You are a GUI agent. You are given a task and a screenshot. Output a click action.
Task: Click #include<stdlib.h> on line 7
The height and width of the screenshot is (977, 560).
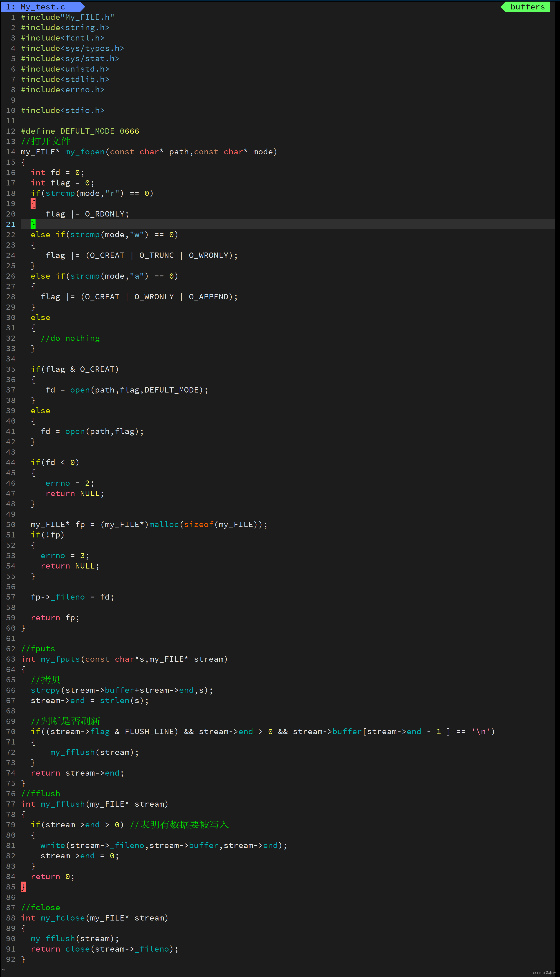pos(65,79)
